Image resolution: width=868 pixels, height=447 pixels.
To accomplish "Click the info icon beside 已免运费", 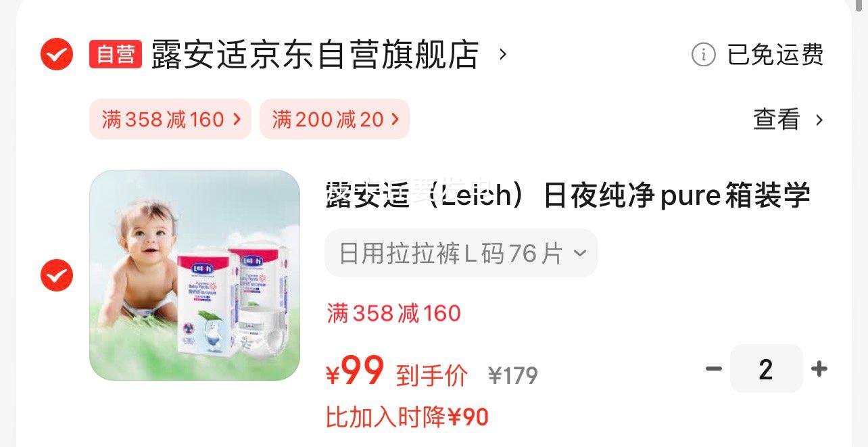I will click(x=703, y=54).
